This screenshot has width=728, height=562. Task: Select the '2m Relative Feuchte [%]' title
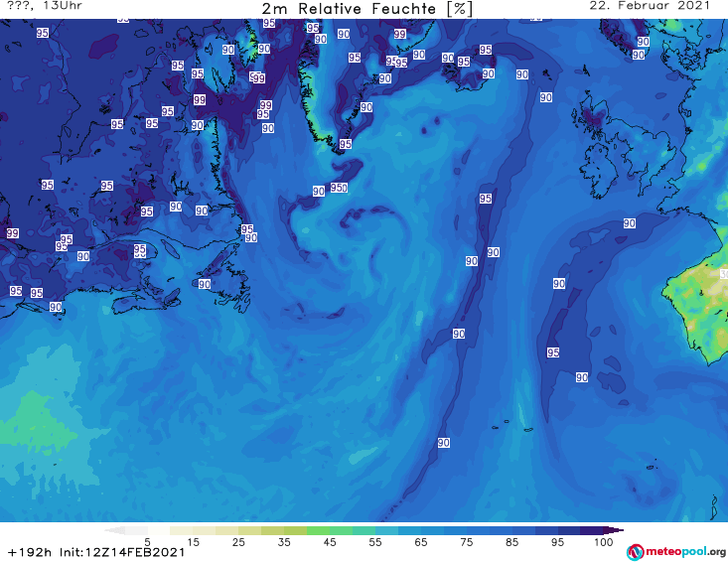click(x=366, y=9)
